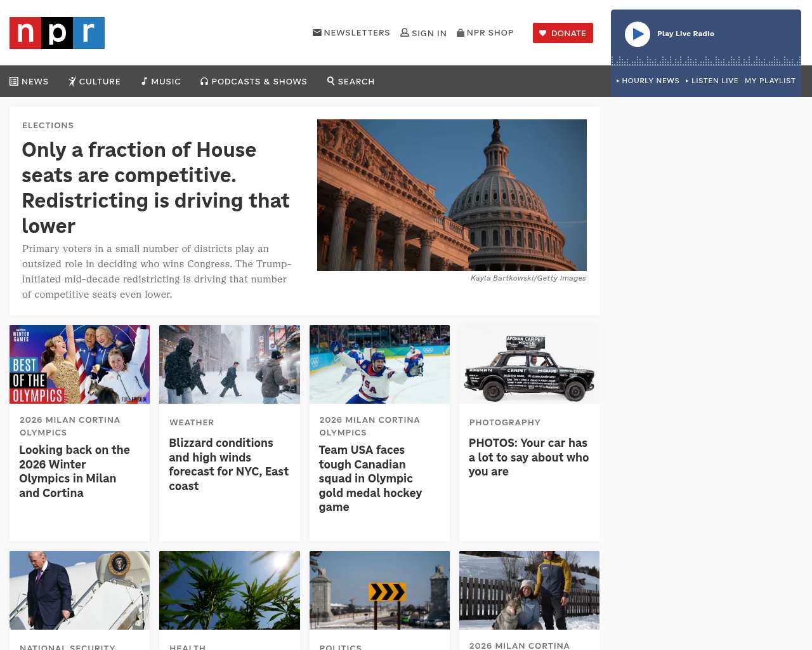Viewport: 812px width, 650px height.
Task: Click the Olympics category above Team USA
Action: point(370,426)
